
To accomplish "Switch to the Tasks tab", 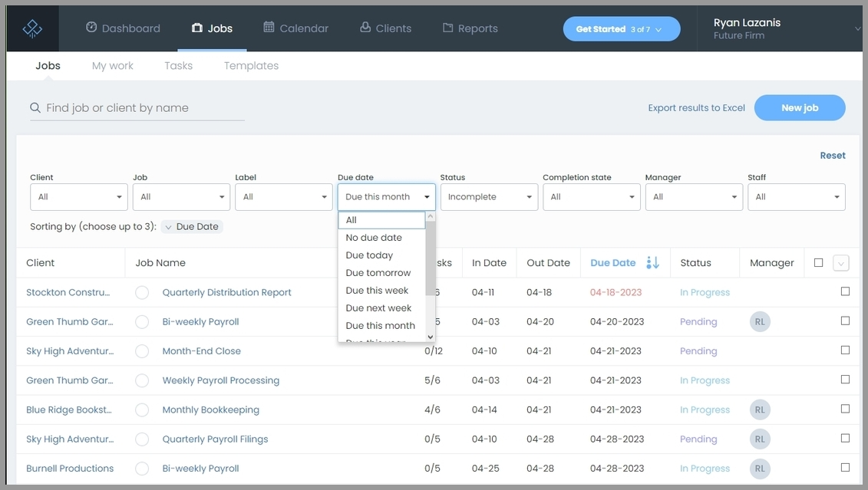I will 178,66.
